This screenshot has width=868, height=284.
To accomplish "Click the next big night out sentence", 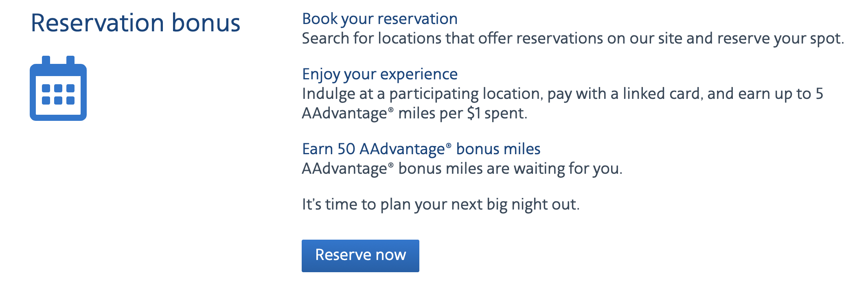I will pos(441,205).
